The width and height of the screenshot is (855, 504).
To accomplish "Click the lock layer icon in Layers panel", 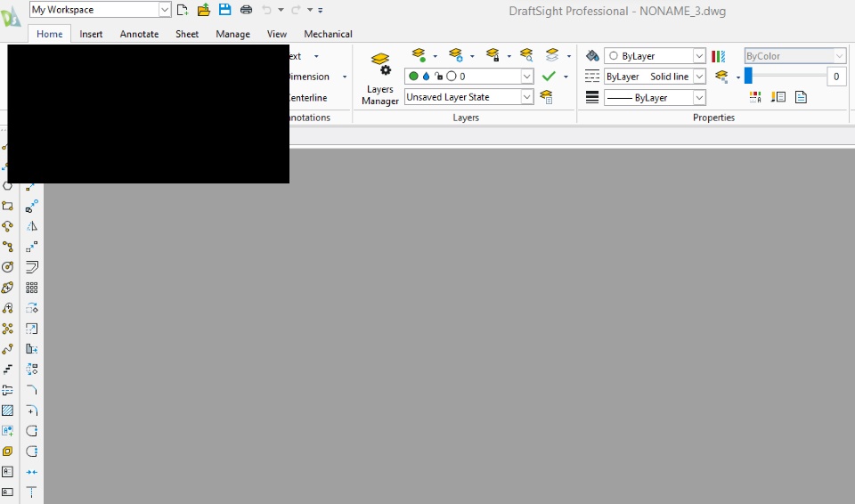I will click(x=493, y=55).
